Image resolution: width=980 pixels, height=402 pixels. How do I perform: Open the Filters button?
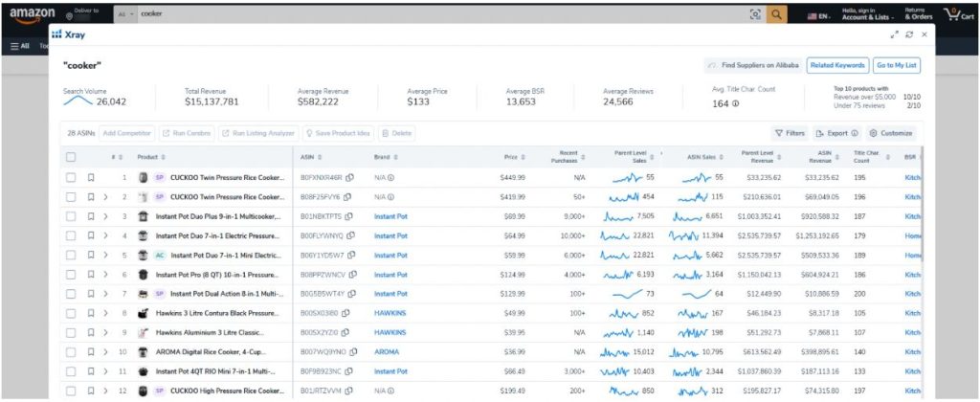pos(790,133)
